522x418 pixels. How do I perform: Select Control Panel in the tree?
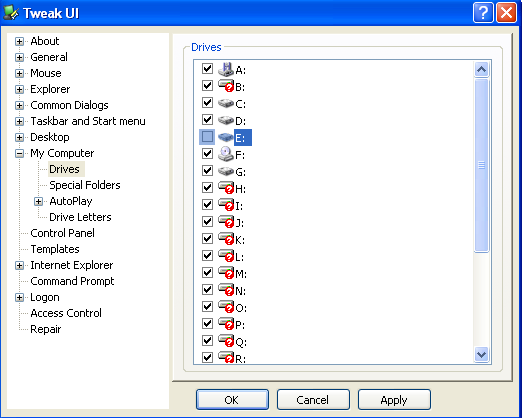point(62,233)
